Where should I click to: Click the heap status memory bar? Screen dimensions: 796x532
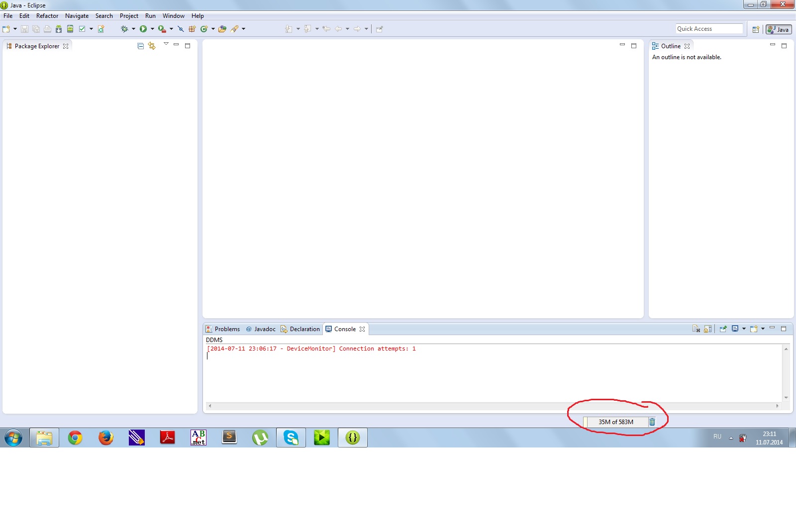616,422
